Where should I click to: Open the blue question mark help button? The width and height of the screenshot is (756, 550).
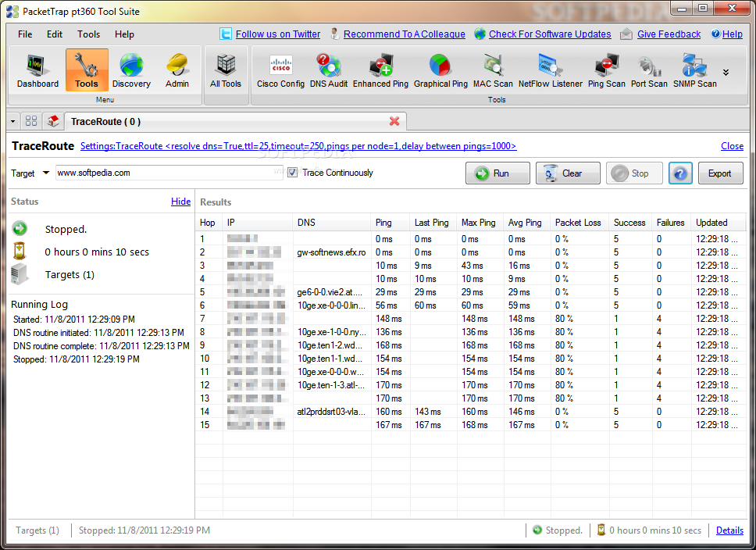click(680, 173)
